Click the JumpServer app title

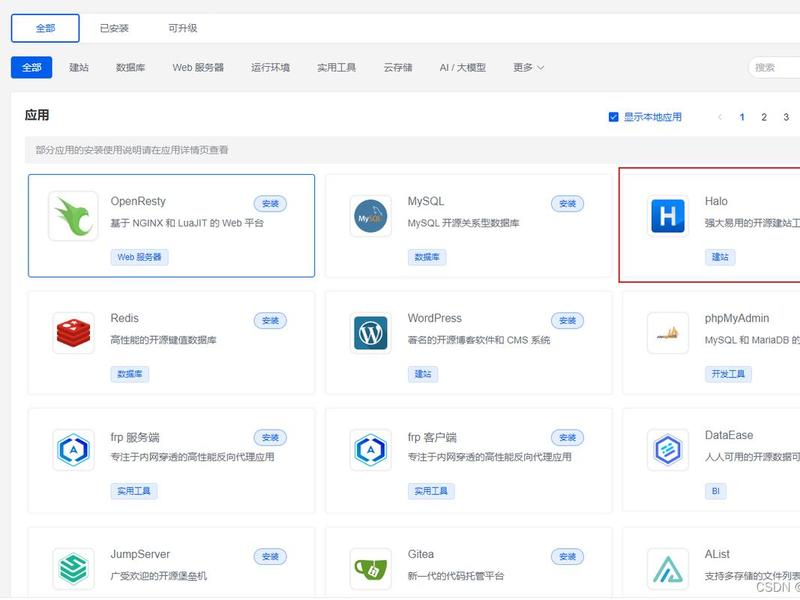click(x=140, y=554)
